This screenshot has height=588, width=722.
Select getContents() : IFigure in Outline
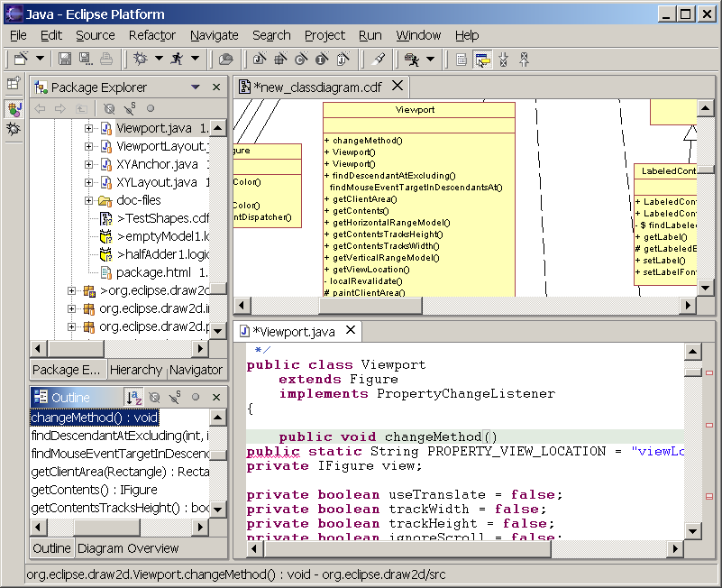pos(94,490)
